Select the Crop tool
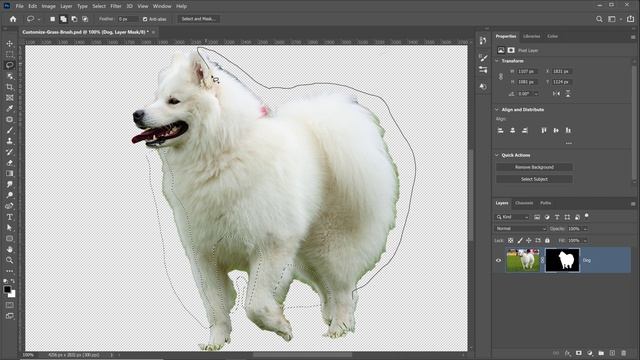This screenshot has height=360, width=640. tap(9, 87)
